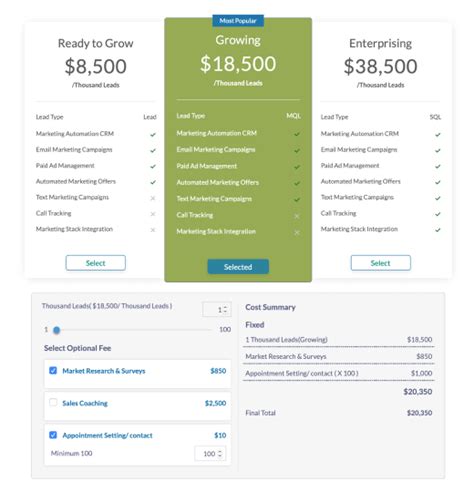
Task: Toggle Market Research & Surveys checkbox
Action: (x=53, y=370)
